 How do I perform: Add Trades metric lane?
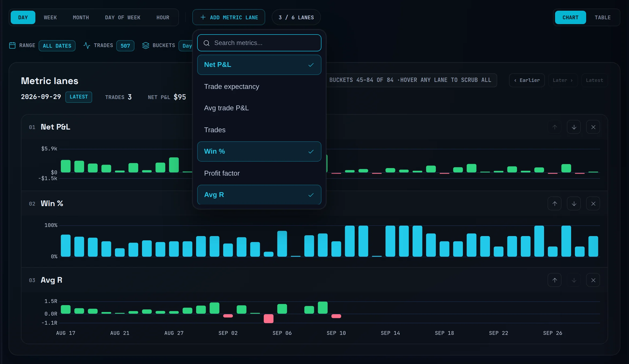(259, 130)
